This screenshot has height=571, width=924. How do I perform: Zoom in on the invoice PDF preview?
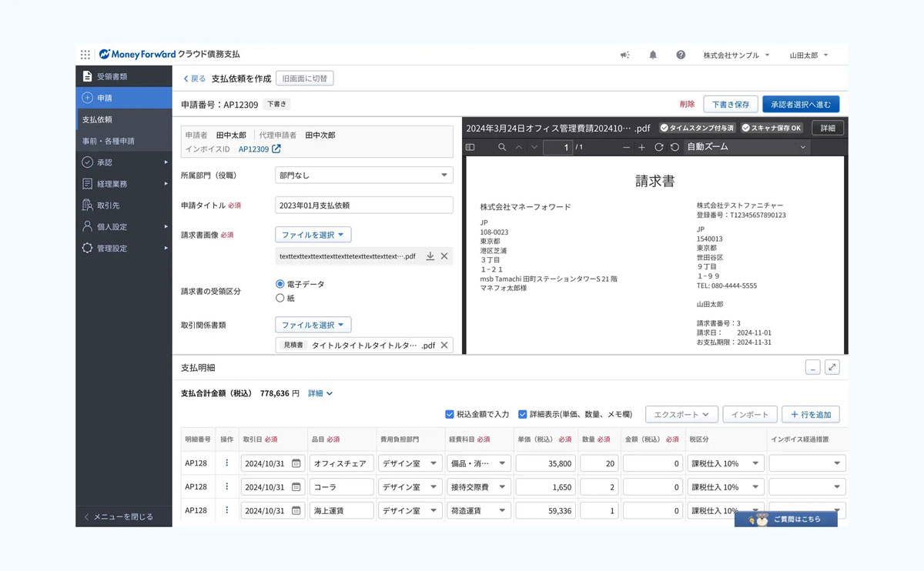coord(642,147)
